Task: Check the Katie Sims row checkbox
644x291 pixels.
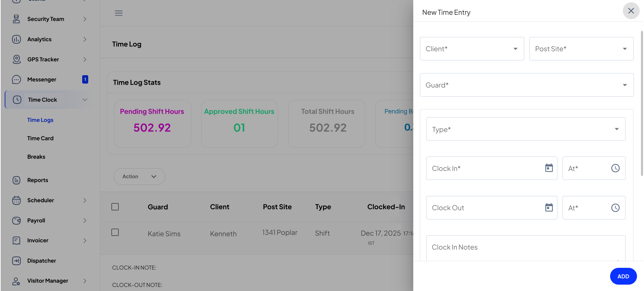Action: (115, 232)
